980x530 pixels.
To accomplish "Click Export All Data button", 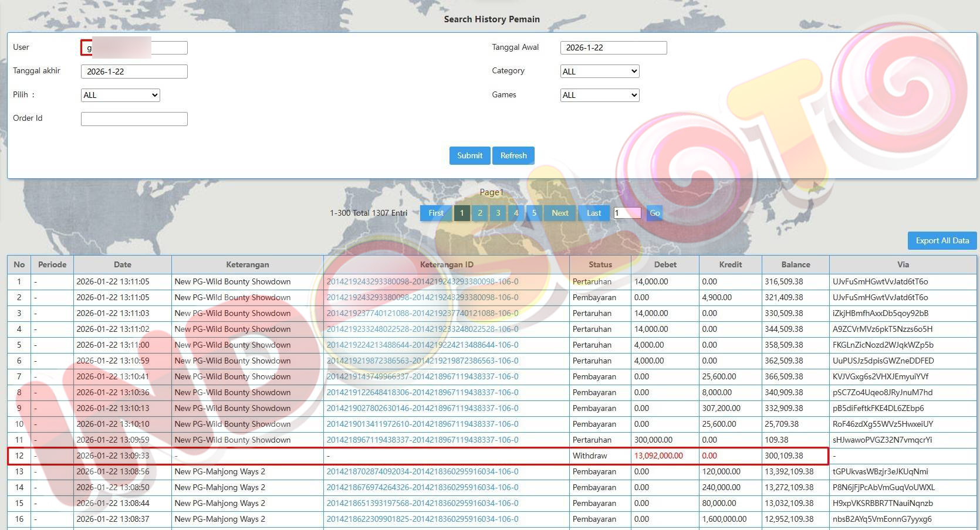I will point(942,240).
